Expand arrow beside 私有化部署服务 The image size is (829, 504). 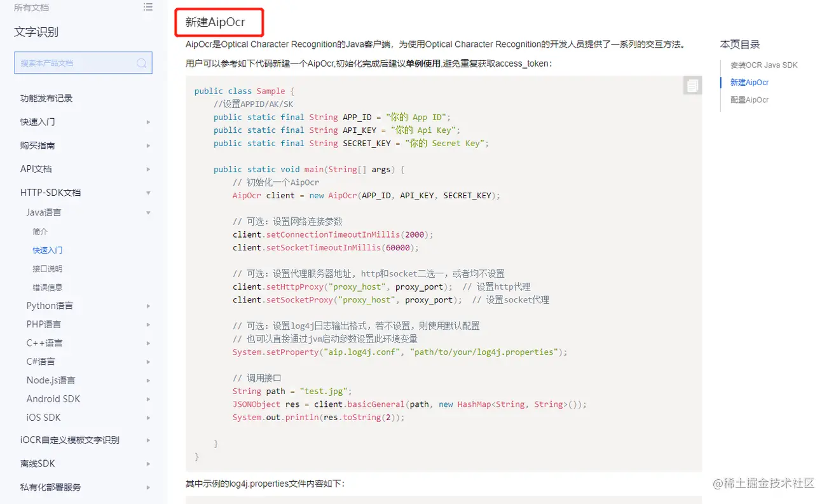pyautogui.click(x=148, y=487)
